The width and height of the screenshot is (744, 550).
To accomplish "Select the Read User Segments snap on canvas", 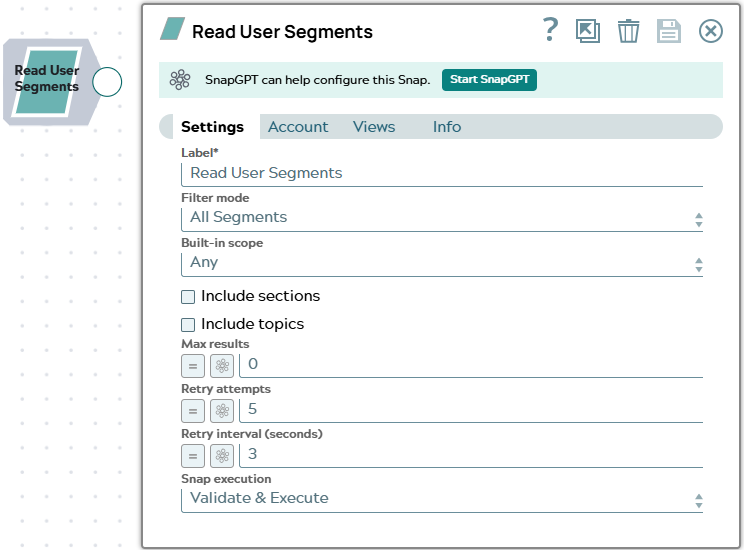I will (x=47, y=82).
